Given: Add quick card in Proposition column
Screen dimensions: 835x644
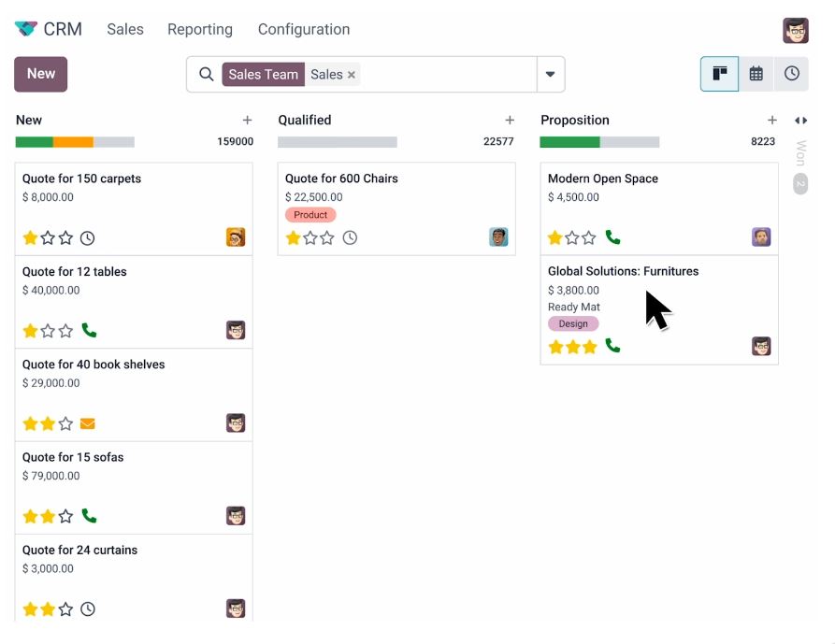Looking at the screenshot, I should [x=772, y=121].
